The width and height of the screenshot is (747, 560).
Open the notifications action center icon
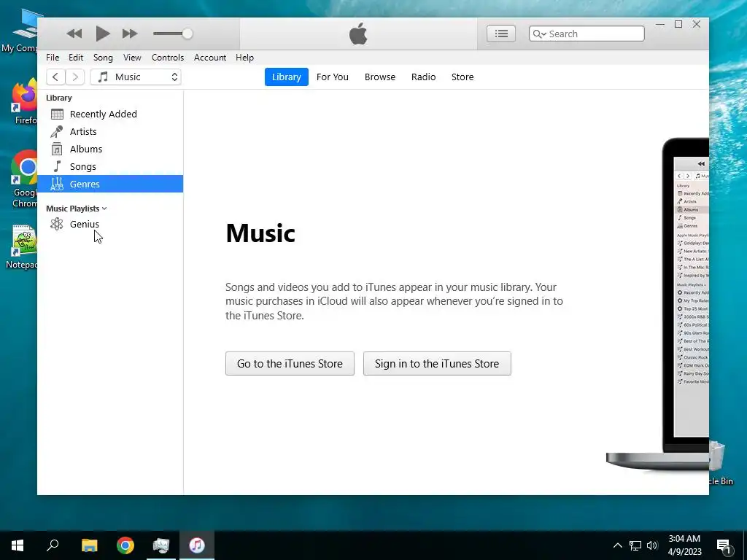pos(724,546)
